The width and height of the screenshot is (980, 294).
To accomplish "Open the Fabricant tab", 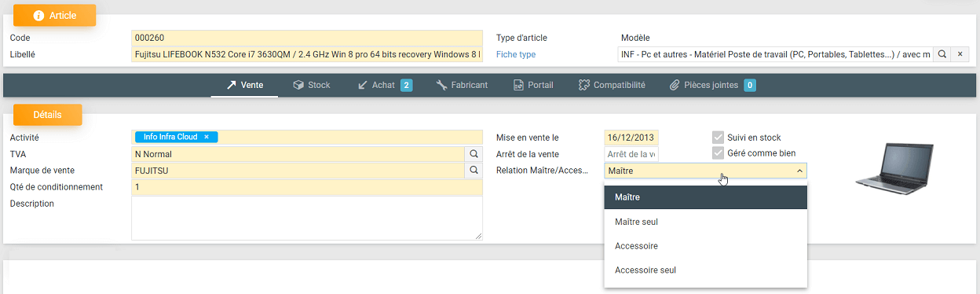I will [462, 85].
